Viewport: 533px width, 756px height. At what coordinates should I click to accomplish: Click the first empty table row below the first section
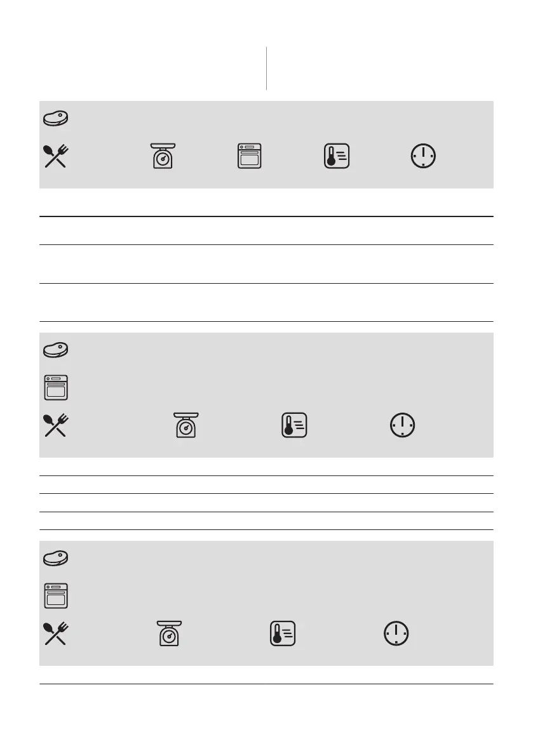click(x=266, y=230)
